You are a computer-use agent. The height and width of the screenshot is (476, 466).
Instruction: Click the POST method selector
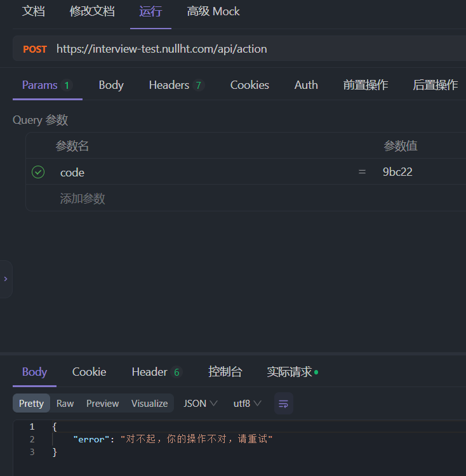pos(35,49)
